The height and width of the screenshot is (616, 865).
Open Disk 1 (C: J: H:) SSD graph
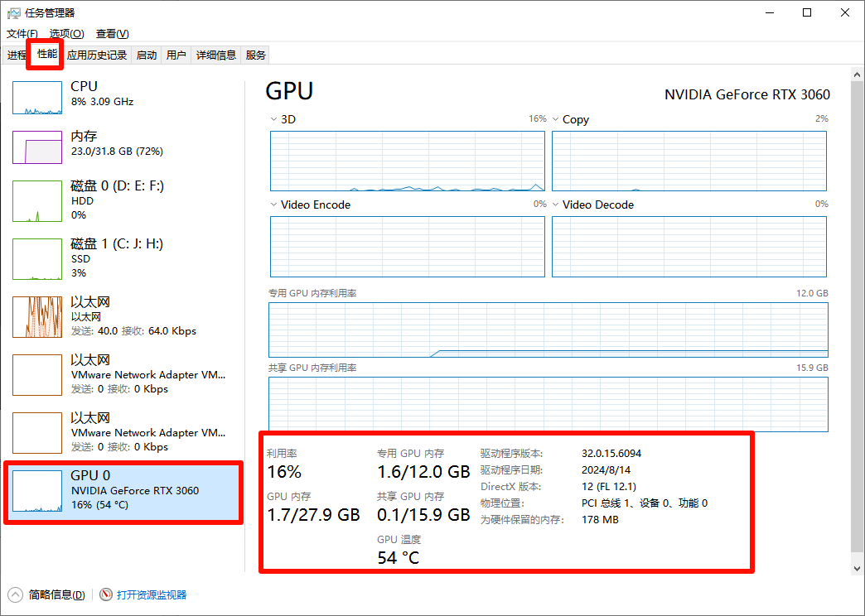[37, 259]
